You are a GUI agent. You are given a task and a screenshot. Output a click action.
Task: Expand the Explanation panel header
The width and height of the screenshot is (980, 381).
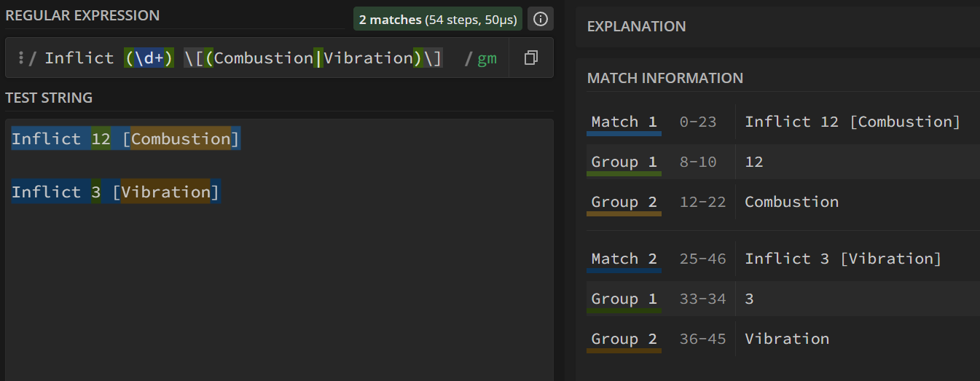coord(636,26)
